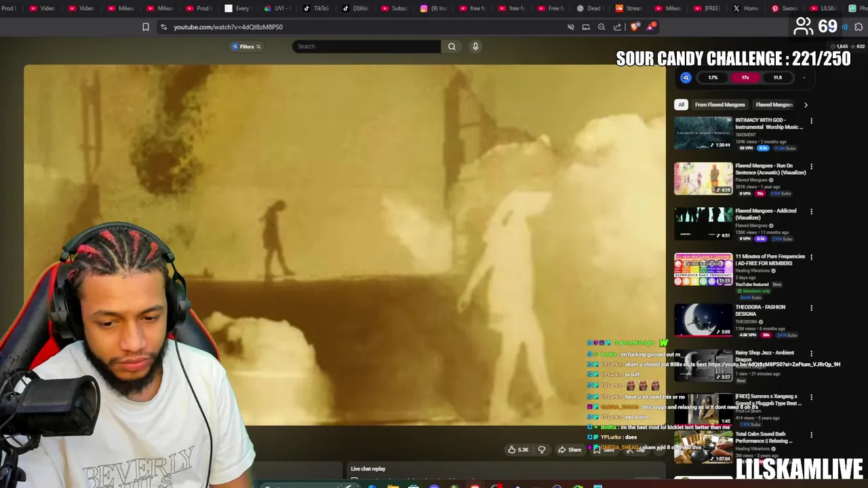The height and width of the screenshot is (488, 868).
Task: Click the red 17x stat pill
Action: (x=745, y=77)
